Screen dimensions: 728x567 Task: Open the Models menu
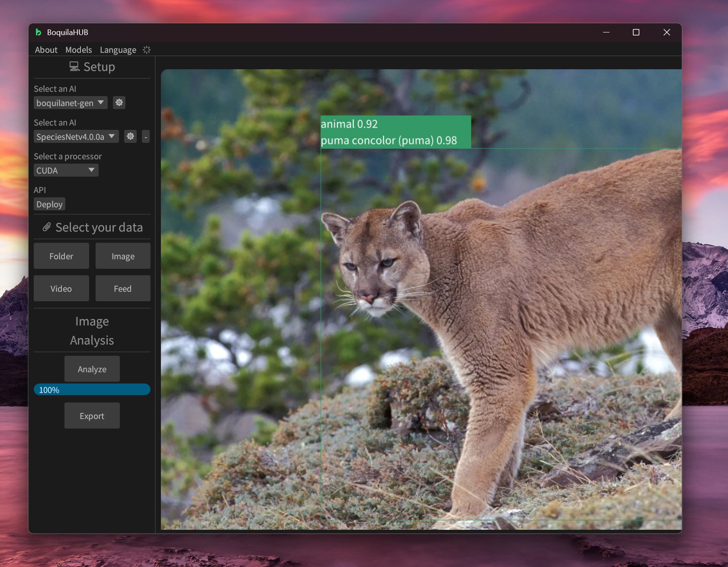78,50
